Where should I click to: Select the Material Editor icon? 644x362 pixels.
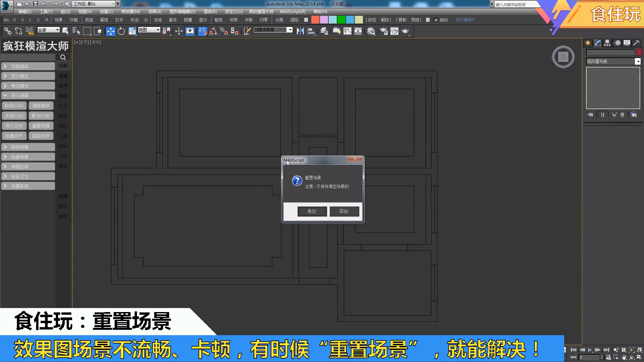point(371,31)
